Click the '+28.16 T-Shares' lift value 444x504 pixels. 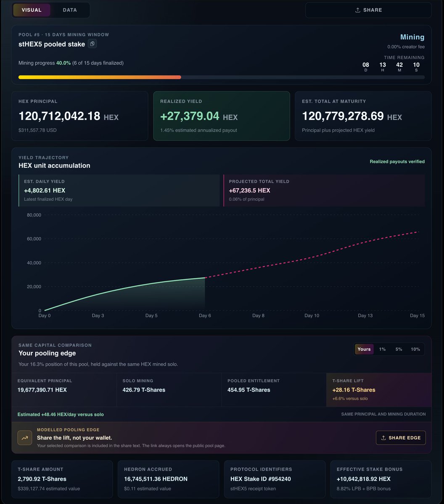pyautogui.click(x=354, y=390)
